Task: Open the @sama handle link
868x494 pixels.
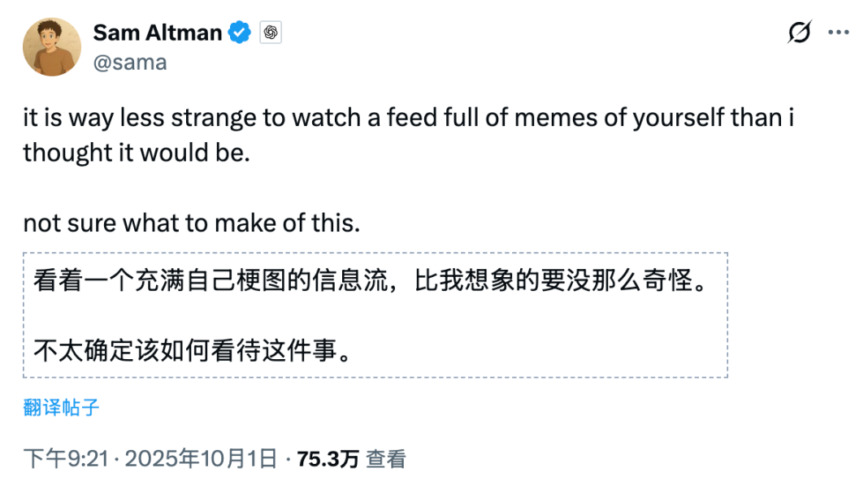Action: click(x=130, y=63)
